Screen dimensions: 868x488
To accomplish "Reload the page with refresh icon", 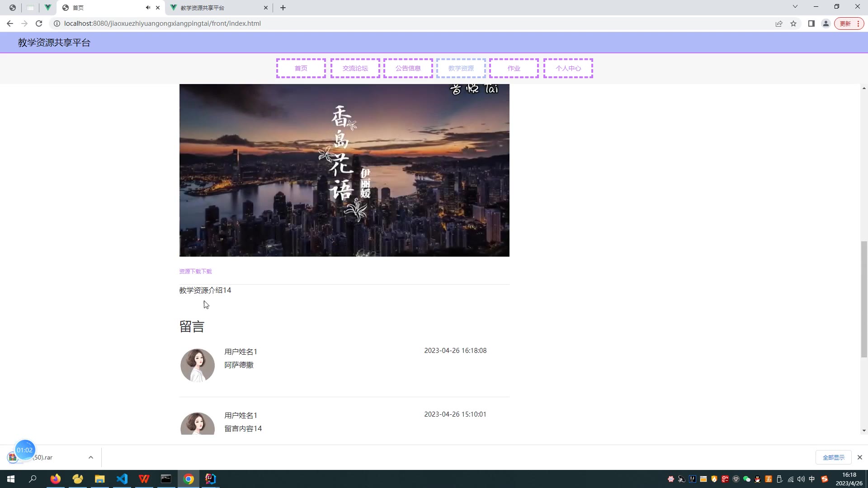I will click(x=39, y=23).
